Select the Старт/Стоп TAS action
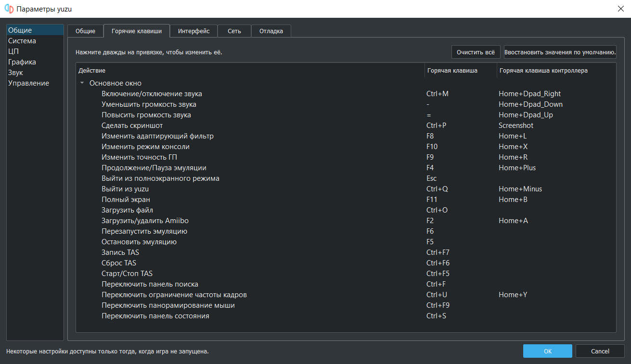Image resolution: width=631 pixels, height=364 pixels. coord(127,274)
